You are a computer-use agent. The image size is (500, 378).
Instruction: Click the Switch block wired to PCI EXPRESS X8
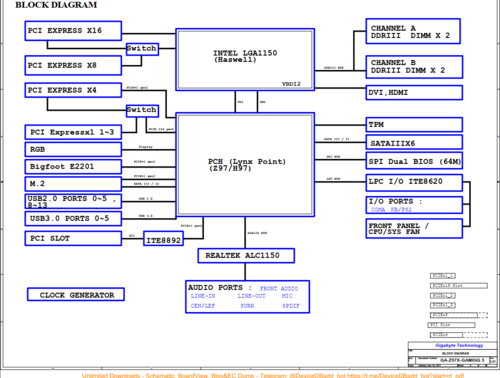pyautogui.click(x=142, y=49)
